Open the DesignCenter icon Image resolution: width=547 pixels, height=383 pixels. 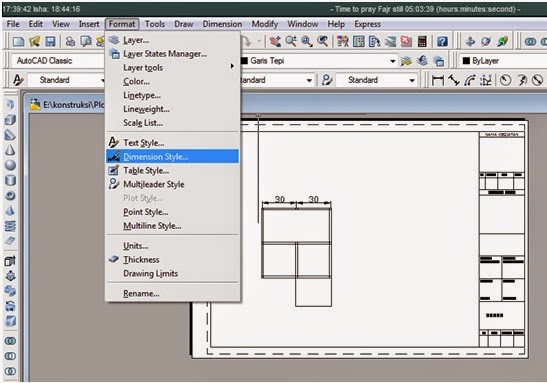coord(359,42)
